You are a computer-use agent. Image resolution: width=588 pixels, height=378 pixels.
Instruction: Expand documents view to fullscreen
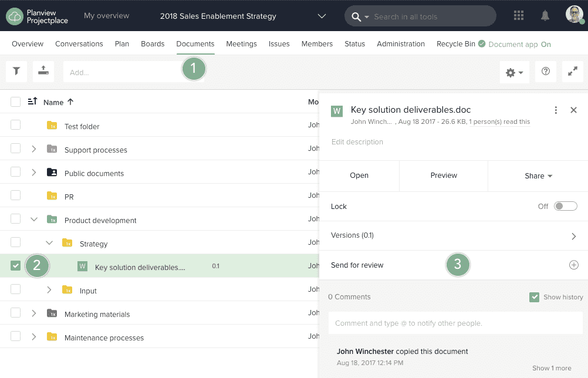pos(573,72)
